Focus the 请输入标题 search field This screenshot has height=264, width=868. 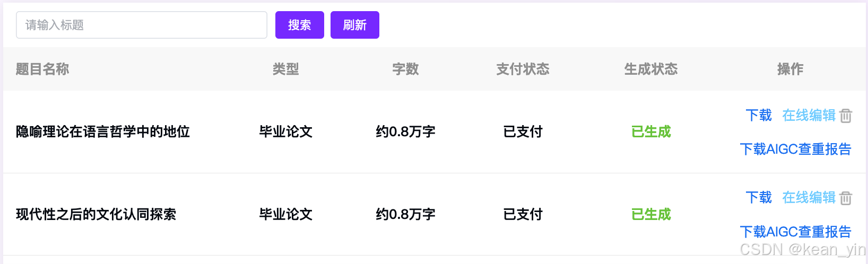pos(141,25)
